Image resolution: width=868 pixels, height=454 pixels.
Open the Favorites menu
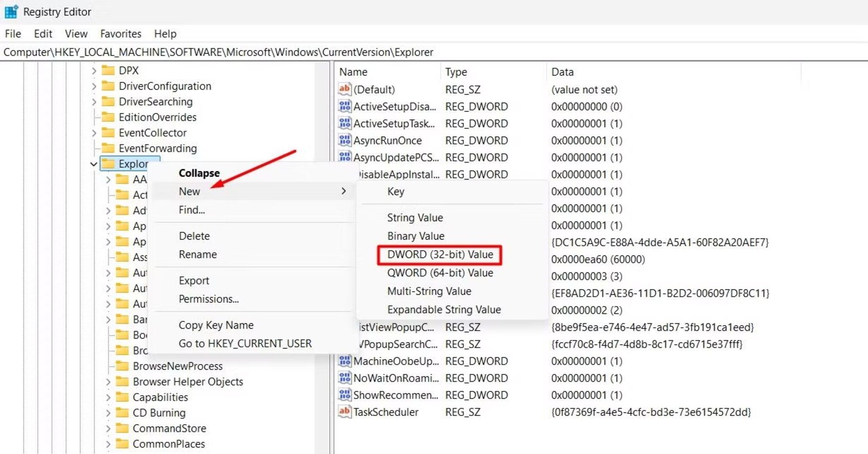[x=120, y=34]
